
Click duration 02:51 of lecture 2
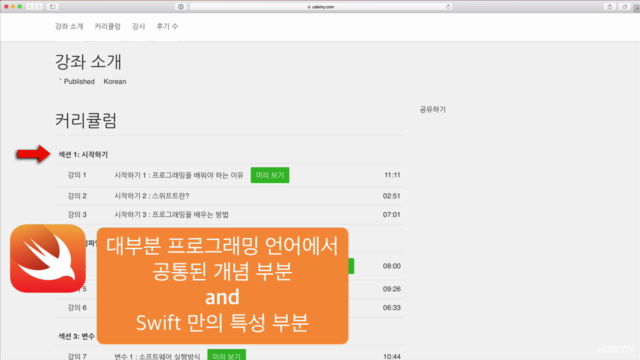391,196
